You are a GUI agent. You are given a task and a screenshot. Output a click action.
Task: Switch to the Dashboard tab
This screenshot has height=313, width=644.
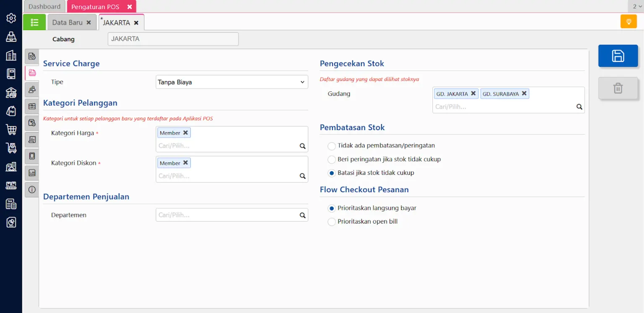click(x=44, y=7)
